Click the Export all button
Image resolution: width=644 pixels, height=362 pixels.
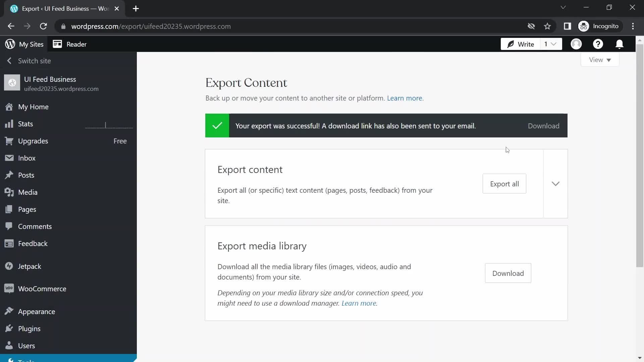click(504, 184)
